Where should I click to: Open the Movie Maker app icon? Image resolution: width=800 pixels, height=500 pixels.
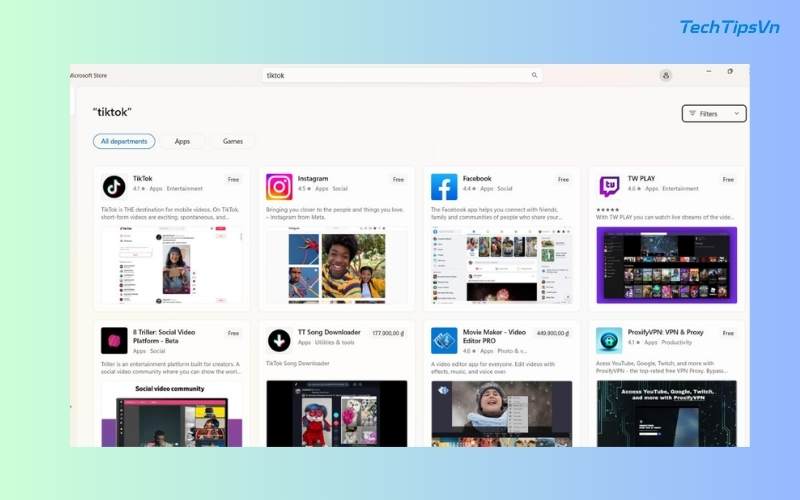click(444, 341)
